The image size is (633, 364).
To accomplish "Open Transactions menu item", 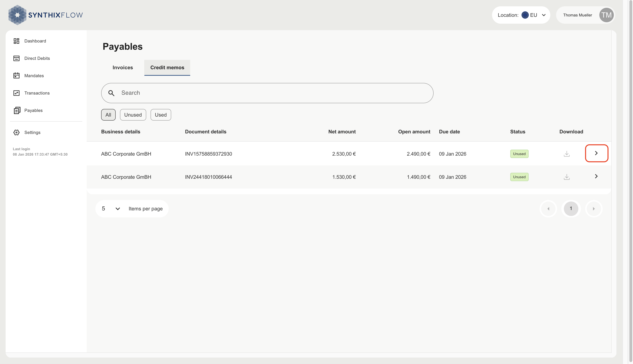I will (37, 93).
